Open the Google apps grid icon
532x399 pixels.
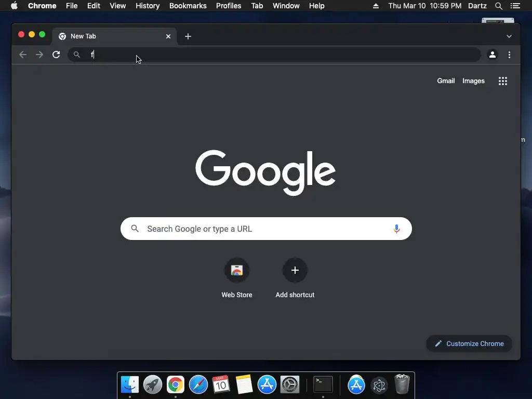point(503,81)
